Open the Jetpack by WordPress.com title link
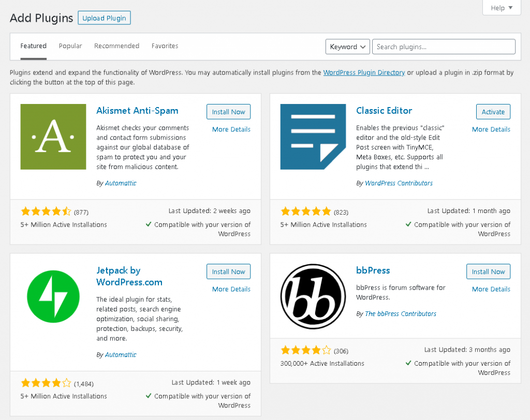The width and height of the screenshot is (530, 420). 129,276
